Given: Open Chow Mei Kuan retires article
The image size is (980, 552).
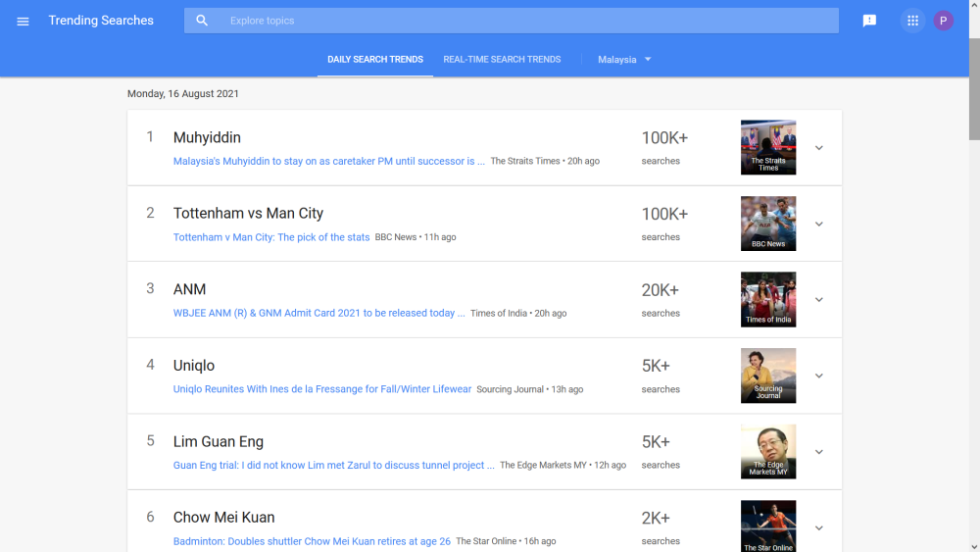Looking at the screenshot, I should pyautogui.click(x=312, y=541).
